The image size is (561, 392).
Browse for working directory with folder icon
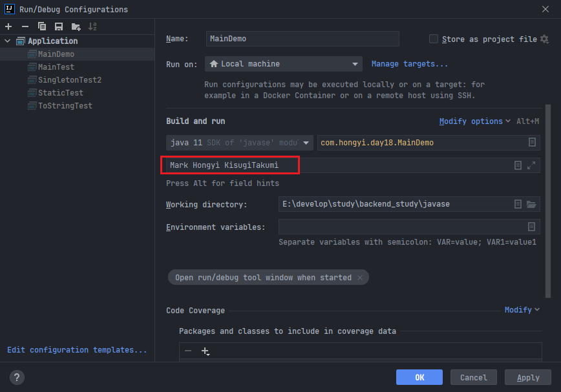click(531, 204)
